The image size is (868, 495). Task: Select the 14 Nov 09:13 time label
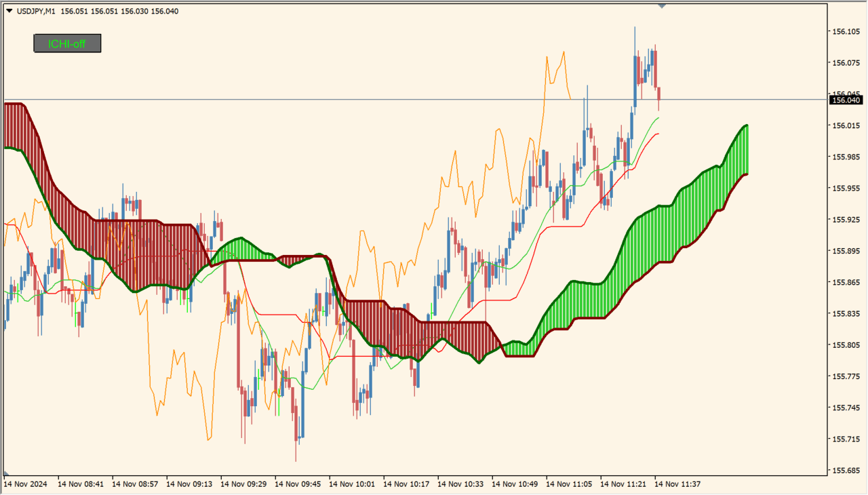189,484
